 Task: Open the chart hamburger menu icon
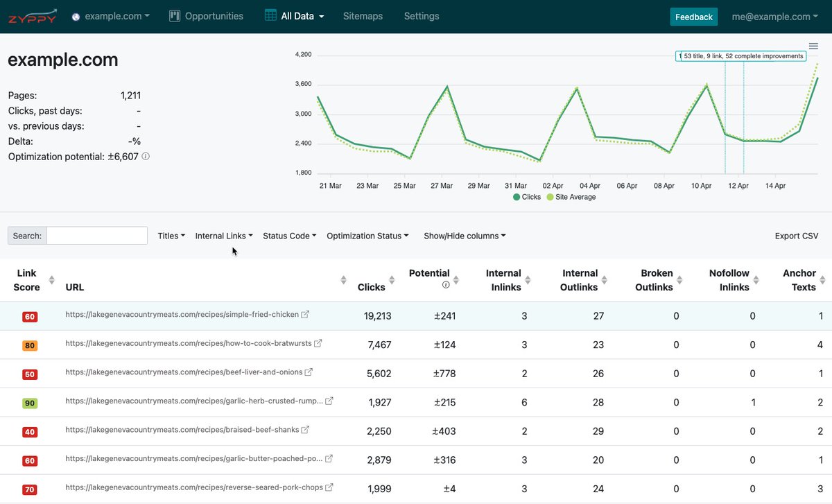813,46
